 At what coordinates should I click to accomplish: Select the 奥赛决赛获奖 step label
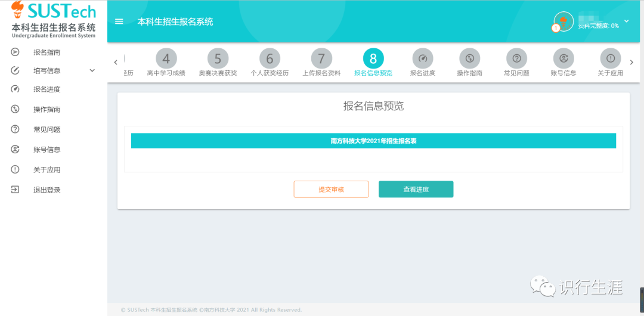click(218, 73)
